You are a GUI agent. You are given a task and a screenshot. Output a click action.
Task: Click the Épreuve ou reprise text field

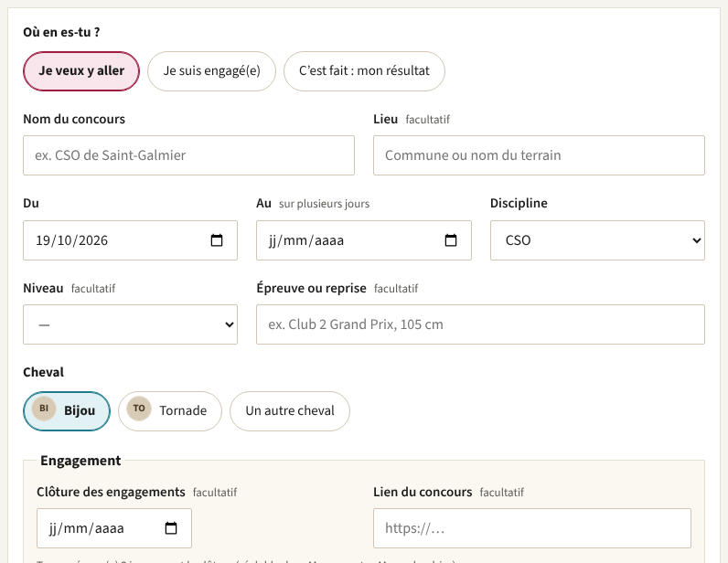pyautogui.click(x=480, y=324)
